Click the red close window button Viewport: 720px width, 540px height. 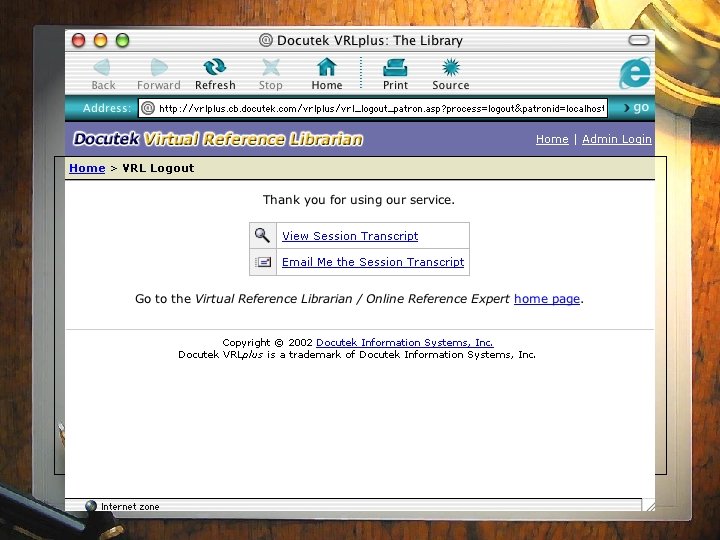tap(79, 40)
